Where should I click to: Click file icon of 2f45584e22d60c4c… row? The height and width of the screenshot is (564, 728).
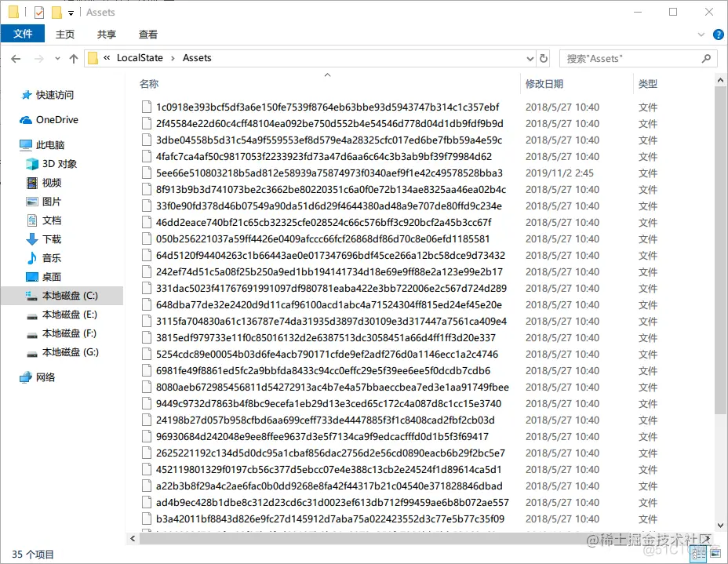click(x=147, y=123)
